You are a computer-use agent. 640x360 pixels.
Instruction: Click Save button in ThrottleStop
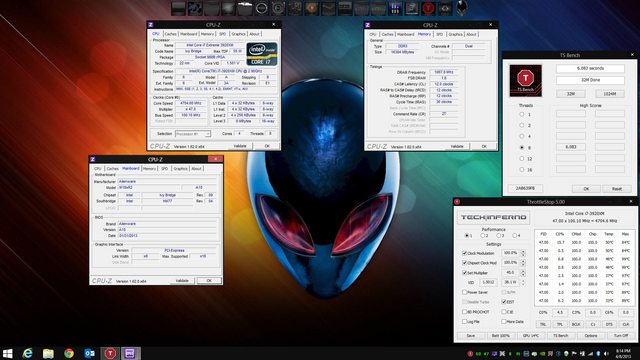[x=471, y=336]
